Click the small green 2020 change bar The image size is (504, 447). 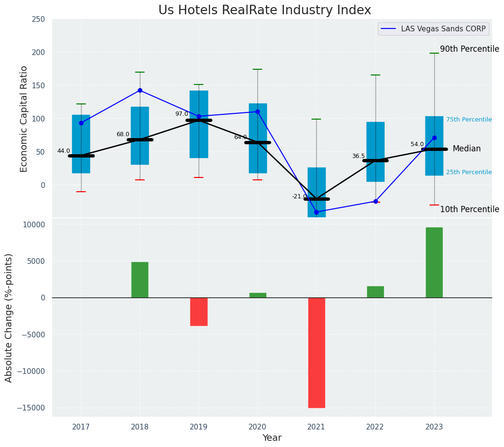point(258,295)
